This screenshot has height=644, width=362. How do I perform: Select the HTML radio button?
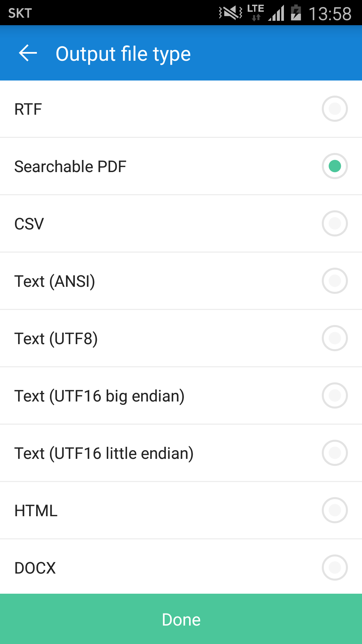335,510
